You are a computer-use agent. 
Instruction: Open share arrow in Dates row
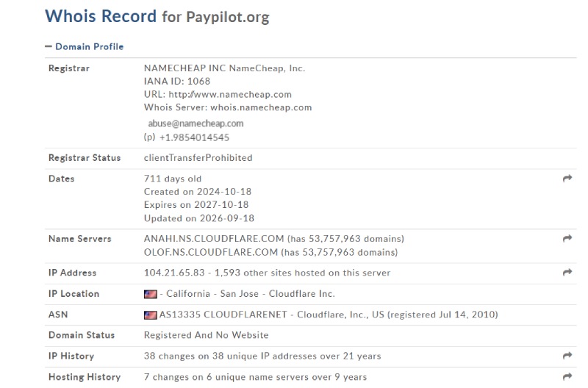click(x=567, y=179)
